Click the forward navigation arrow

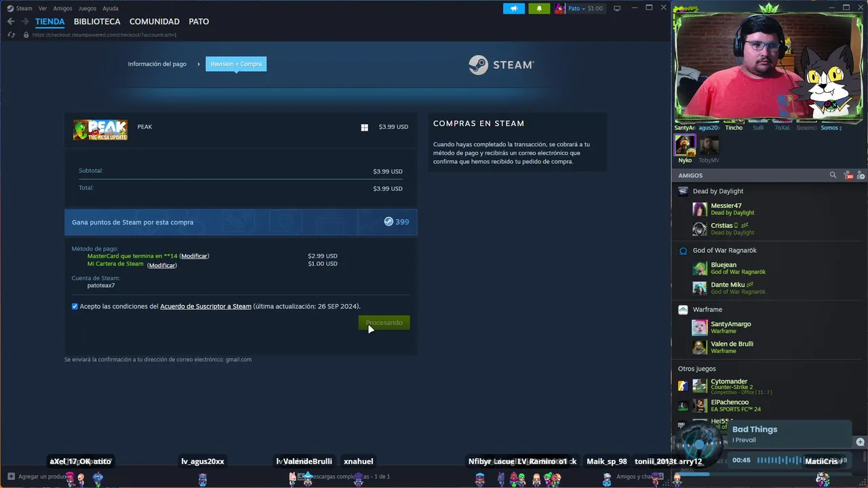tap(25, 22)
